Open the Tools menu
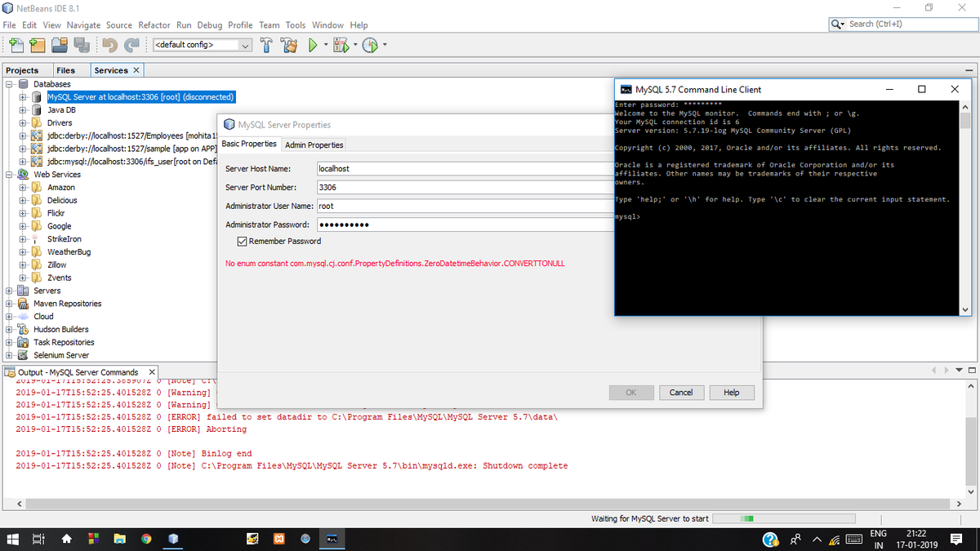 (x=295, y=25)
